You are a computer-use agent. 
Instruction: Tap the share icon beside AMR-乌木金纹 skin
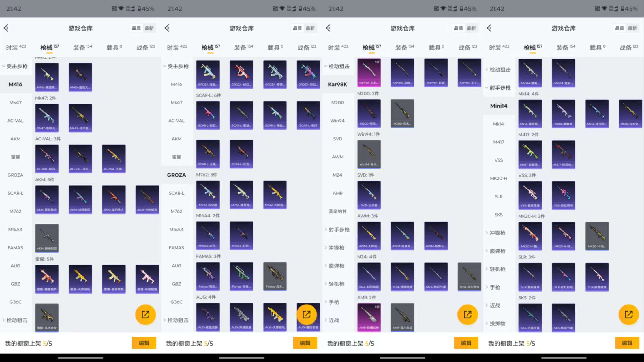(468, 314)
